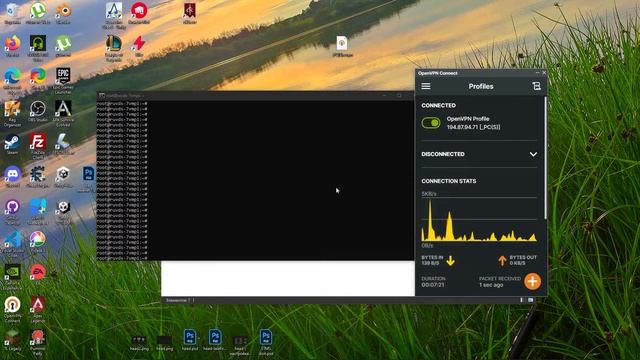This screenshot has width=640, height=360.
Task: Expand the DISCONNECTED profiles section
Action: pos(533,154)
